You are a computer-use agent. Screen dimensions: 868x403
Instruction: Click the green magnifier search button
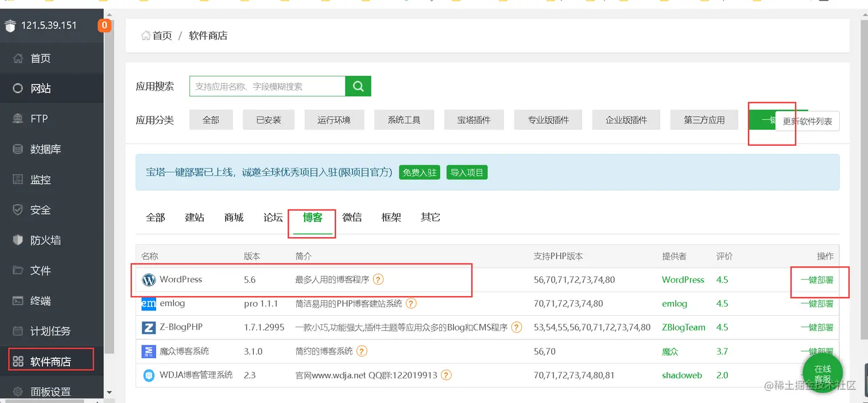coord(358,86)
